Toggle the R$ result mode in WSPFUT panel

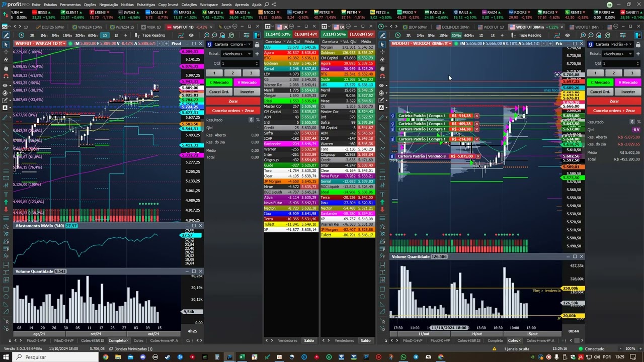pos(251,120)
